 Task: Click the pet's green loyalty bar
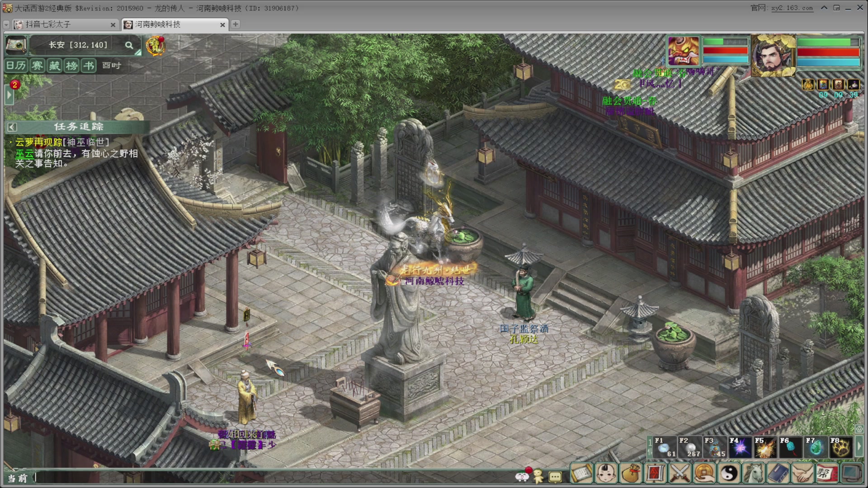[725, 42]
